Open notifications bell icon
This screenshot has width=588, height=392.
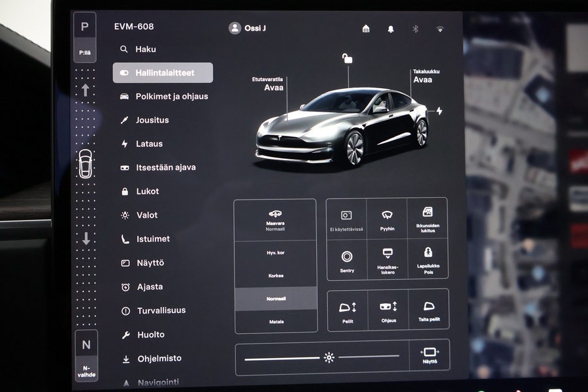[391, 29]
